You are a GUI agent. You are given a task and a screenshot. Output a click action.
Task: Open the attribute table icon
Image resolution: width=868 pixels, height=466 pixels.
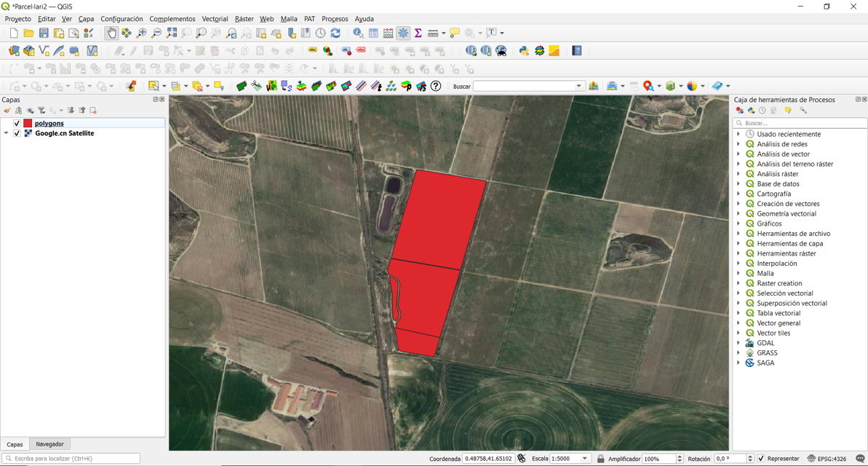tap(374, 33)
